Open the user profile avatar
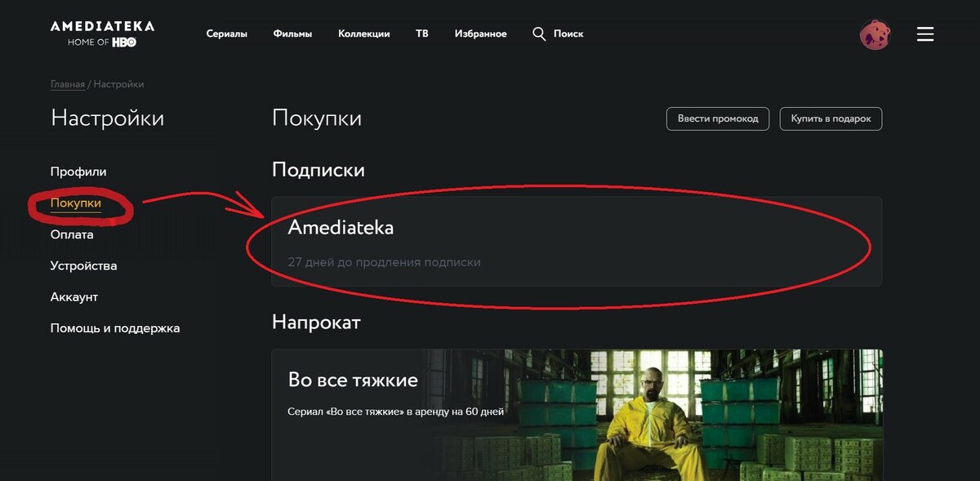This screenshot has width=980, height=481. [875, 34]
